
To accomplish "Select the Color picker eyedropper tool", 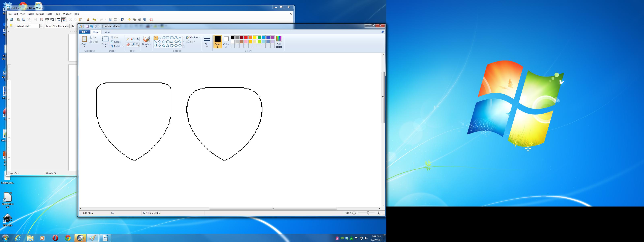I will (x=133, y=45).
